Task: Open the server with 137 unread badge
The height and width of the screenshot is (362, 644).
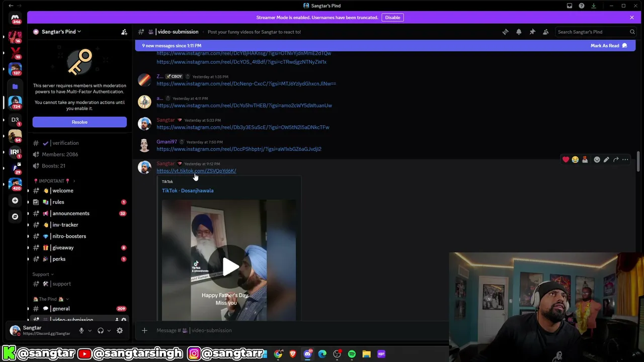Action: point(15,68)
